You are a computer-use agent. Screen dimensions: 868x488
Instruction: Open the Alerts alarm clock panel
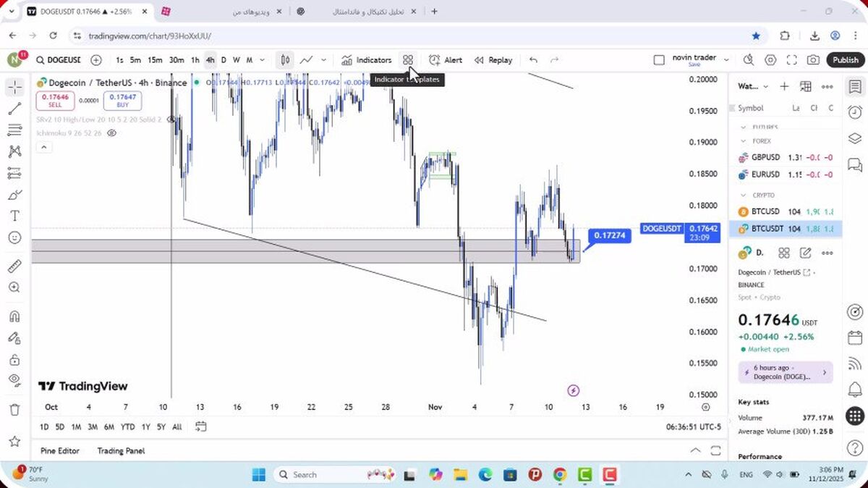click(x=854, y=112)
